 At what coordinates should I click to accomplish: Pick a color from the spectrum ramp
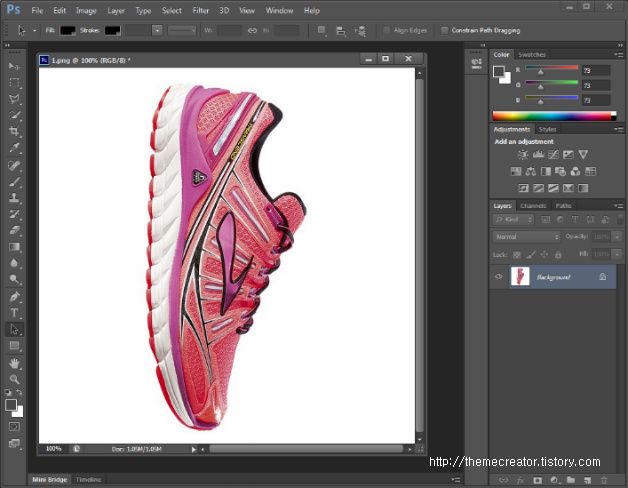click(x=554, y=116)
